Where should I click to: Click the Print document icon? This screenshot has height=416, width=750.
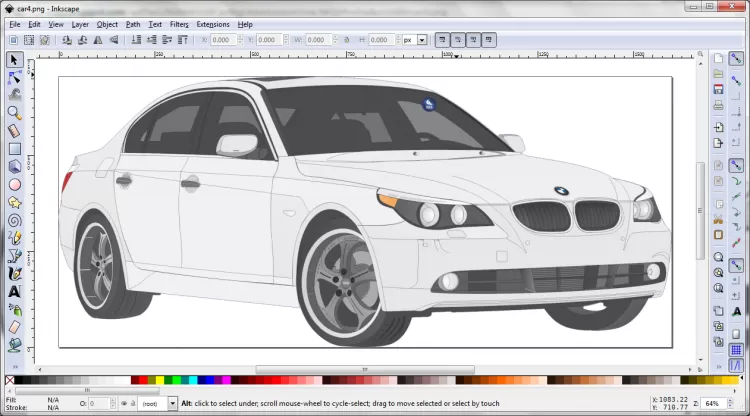coord(718,105)
